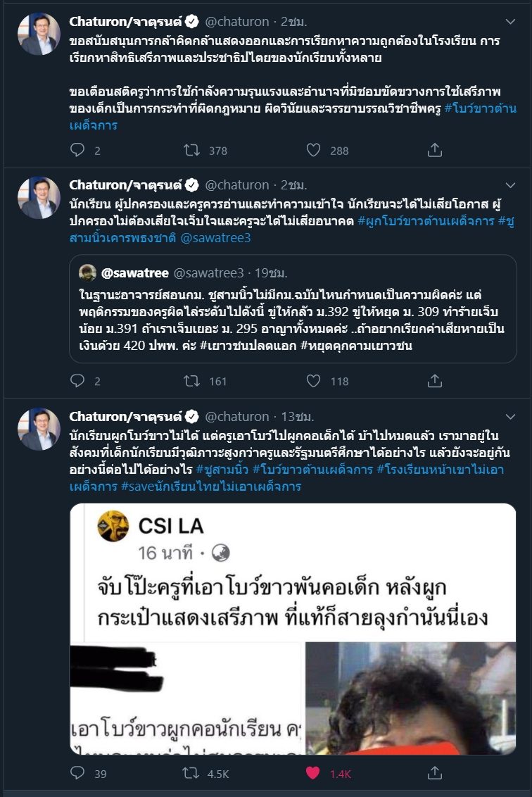Share the first tweet
532x797 pixels.
[435, 150]
